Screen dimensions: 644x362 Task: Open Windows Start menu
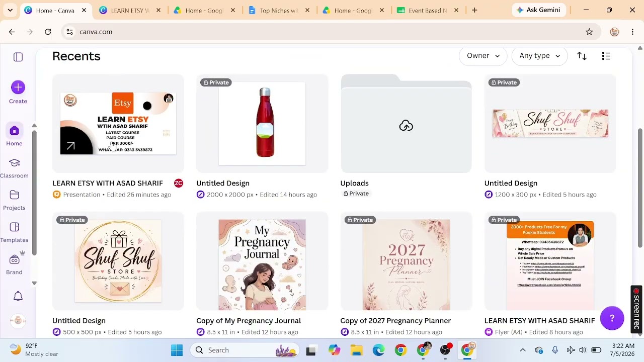coord(177,350)
